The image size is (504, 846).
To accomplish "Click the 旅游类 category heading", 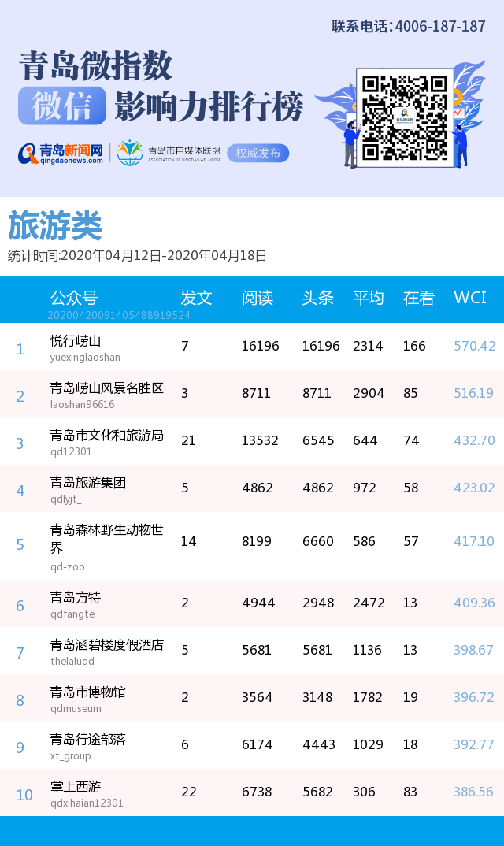I will click(55, 227).
